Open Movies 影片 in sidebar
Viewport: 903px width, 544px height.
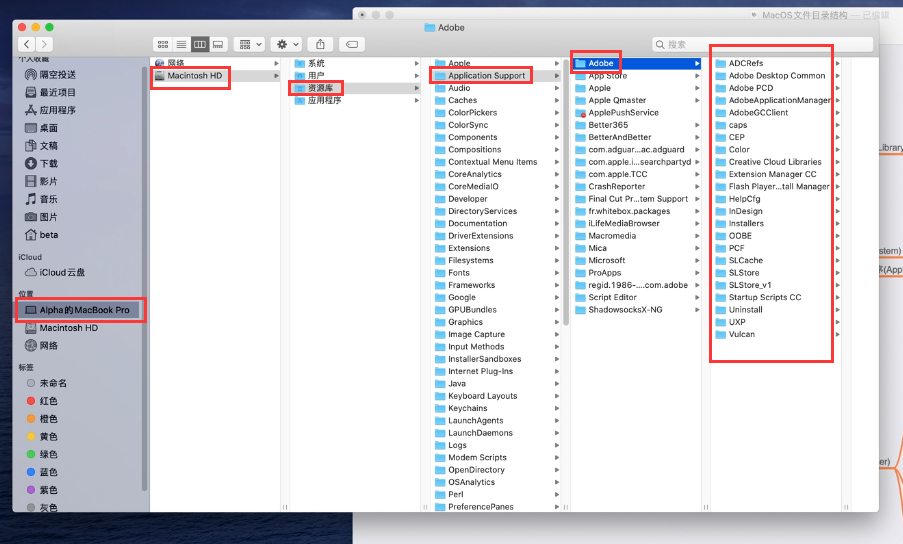[x=41, y=181]
